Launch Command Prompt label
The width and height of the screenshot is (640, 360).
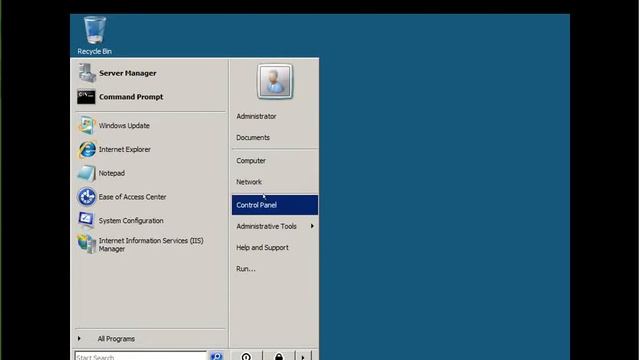click(131, 97)
